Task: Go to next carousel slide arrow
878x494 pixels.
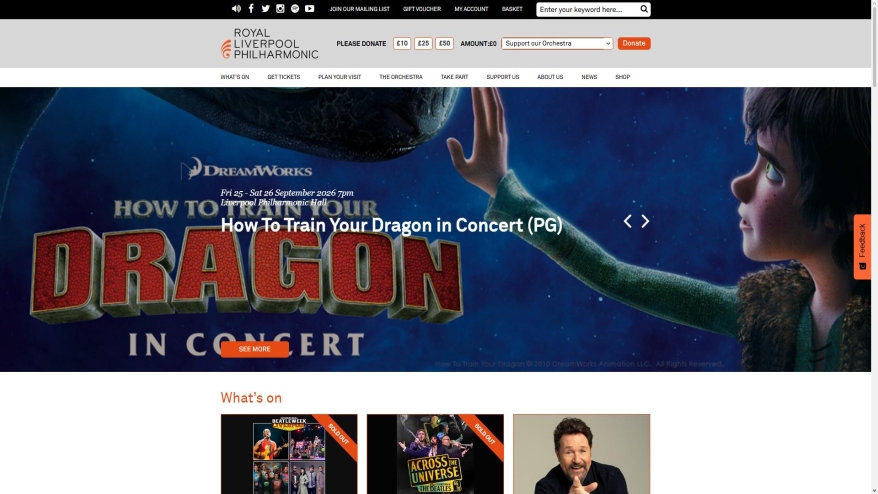Action: (645, 221)
